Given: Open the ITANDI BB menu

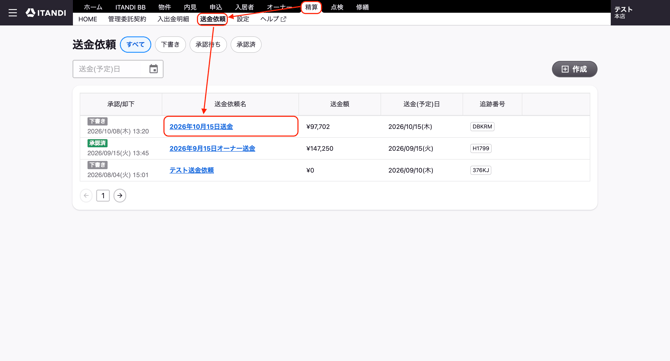Looking at the screenshot, I should click(130, 7).
